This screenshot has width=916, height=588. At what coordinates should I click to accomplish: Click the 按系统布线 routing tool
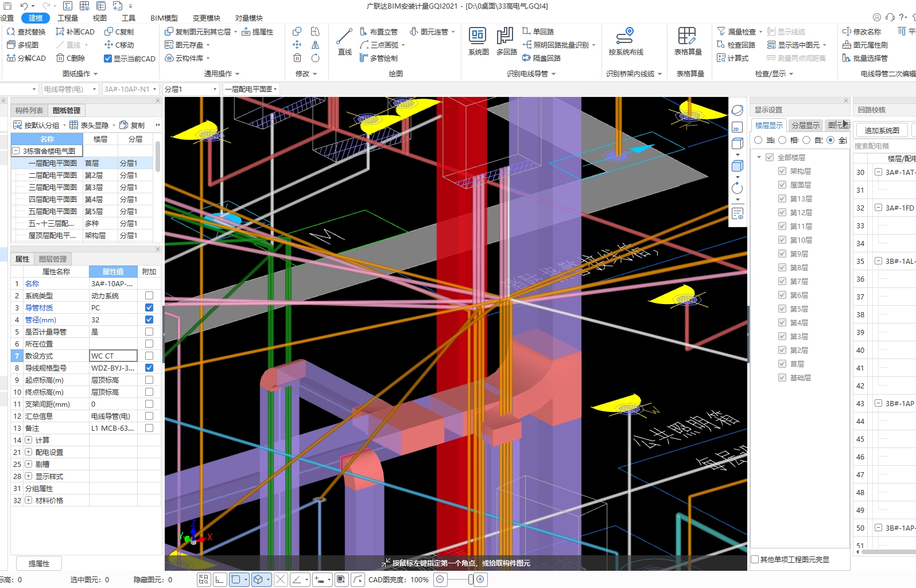(626, 41)
